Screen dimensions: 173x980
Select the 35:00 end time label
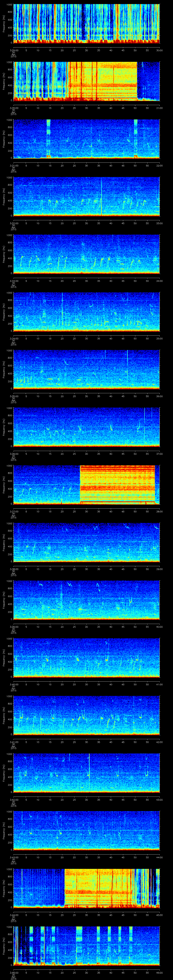(x=159, y=339)
